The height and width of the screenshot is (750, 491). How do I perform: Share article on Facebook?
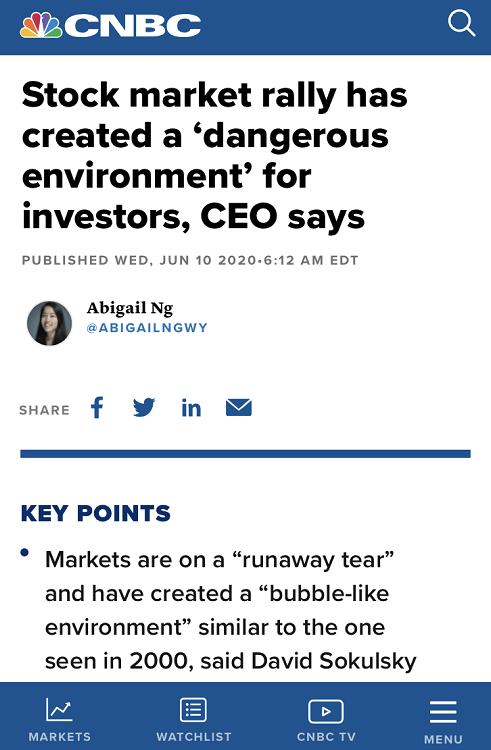(x=97, y=408)
